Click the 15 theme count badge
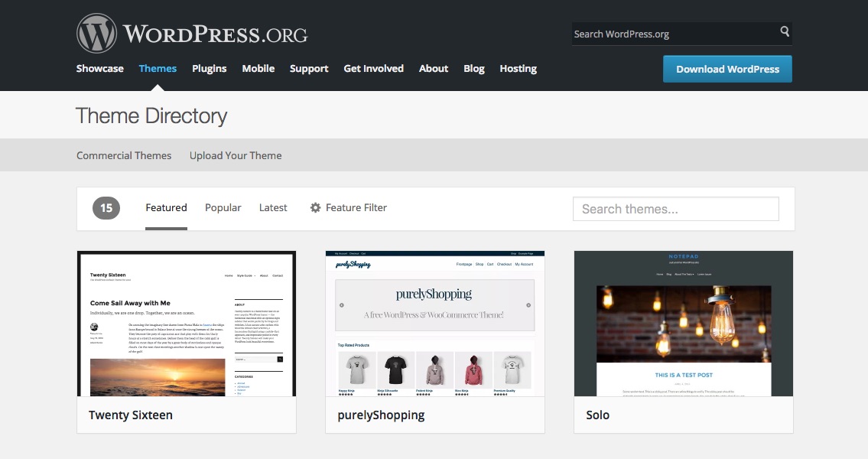868x459 pixels. [106, 207]
